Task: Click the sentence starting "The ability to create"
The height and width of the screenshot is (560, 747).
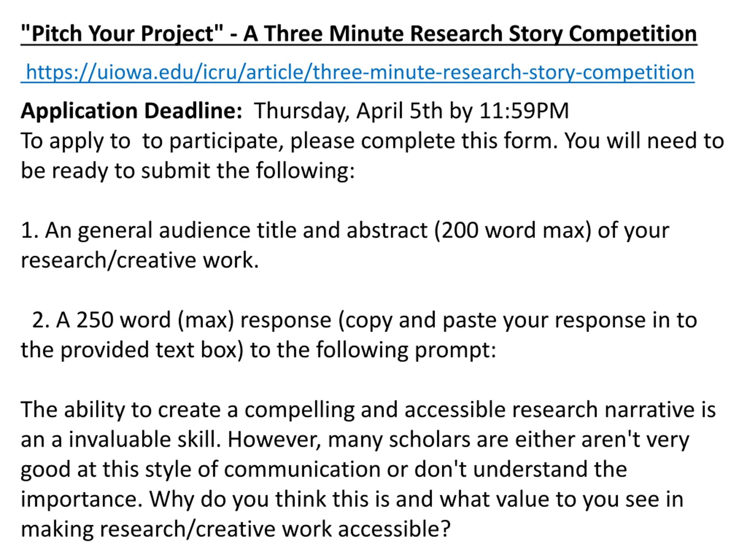Action: (368, 410)
